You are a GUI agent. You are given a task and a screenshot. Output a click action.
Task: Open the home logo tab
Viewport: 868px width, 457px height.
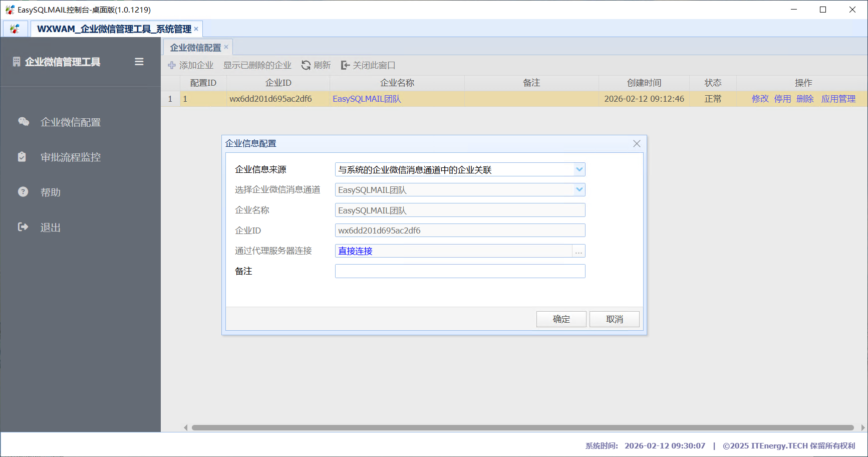pyautogui.click(x=15, y=29)
